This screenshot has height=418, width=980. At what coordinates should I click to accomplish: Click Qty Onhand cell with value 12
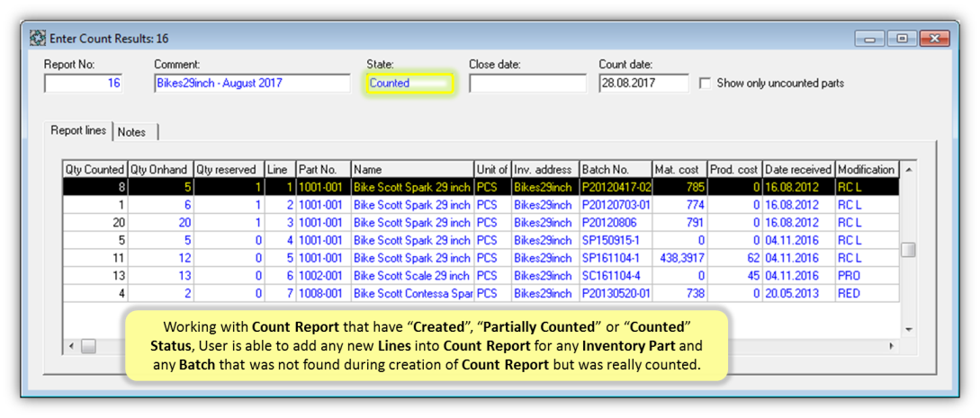(x=160, y=258)
